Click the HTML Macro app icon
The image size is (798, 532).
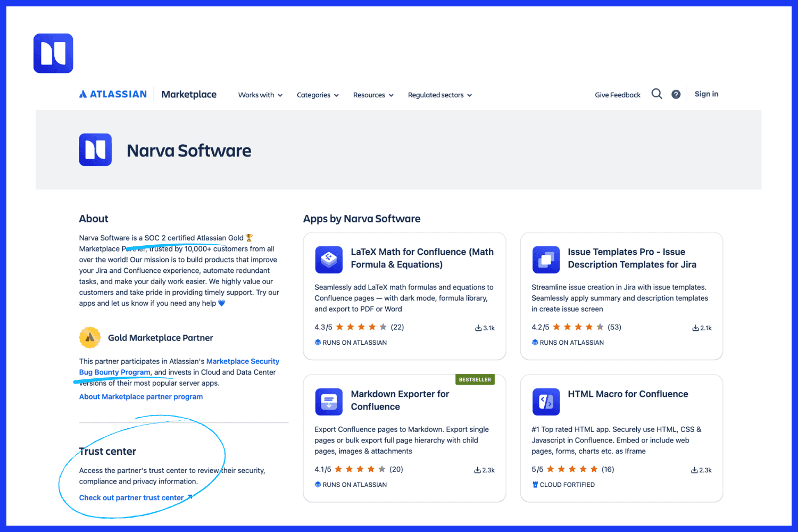click(x=546, y=402)
